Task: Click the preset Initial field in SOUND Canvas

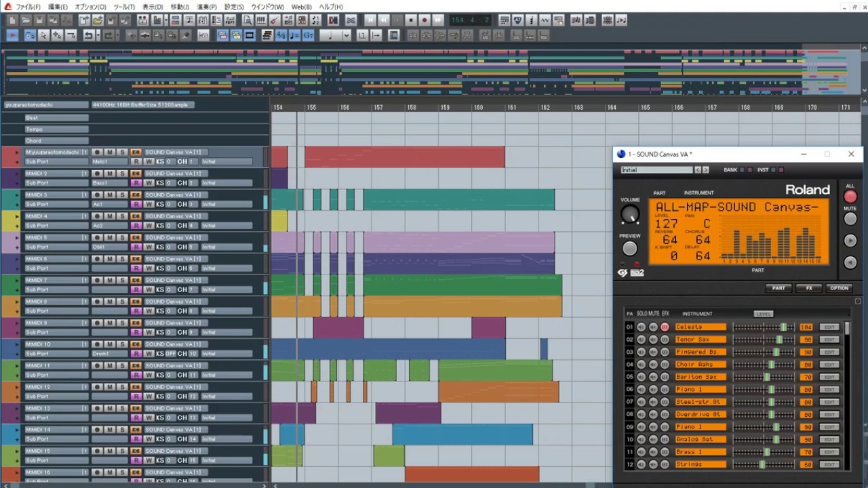Action: point(656,170)
